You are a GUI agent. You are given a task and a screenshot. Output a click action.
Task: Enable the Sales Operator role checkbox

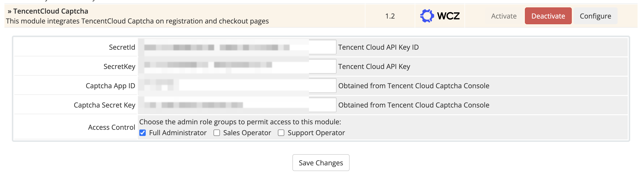[217, 133]
